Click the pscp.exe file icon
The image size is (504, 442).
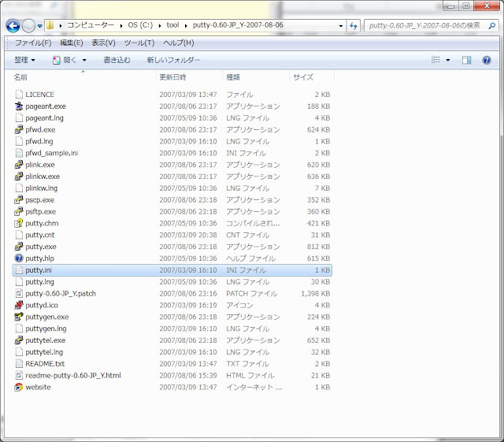[x=19, y=200]
